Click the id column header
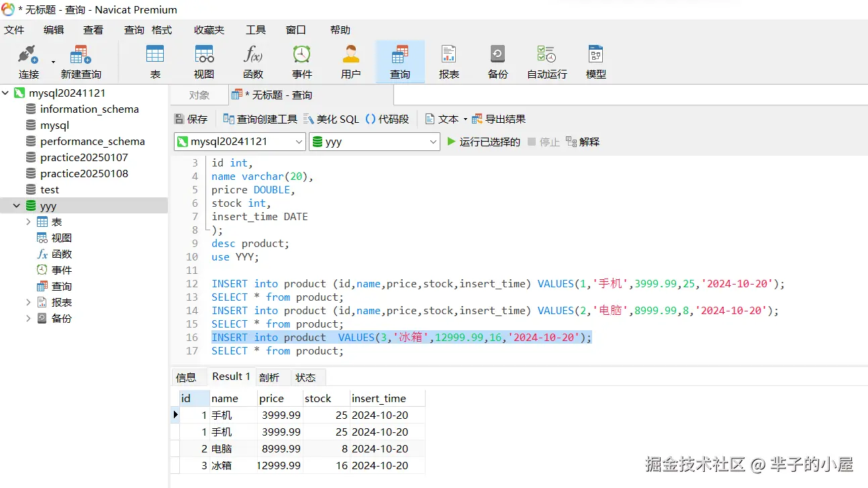Screen dimensions: 868x488 click(x=195, y=398)
